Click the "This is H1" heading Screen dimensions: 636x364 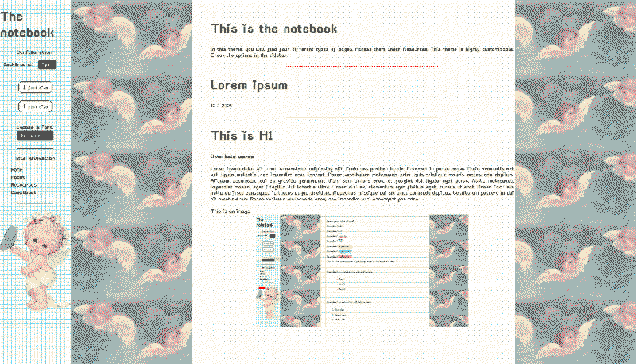(242, 136)
